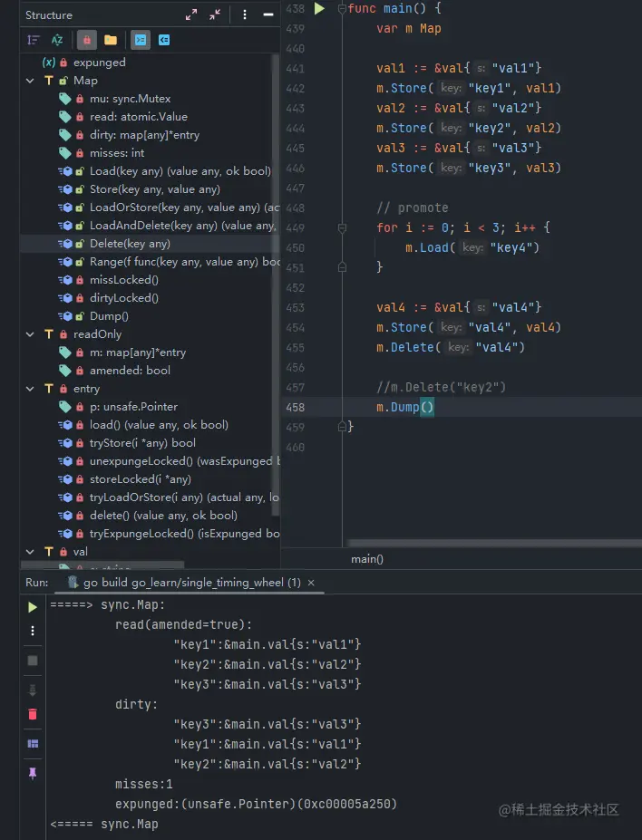642x840 pixels.
Task: Select read: atomic.Value field
Action: tap(138, 117)
